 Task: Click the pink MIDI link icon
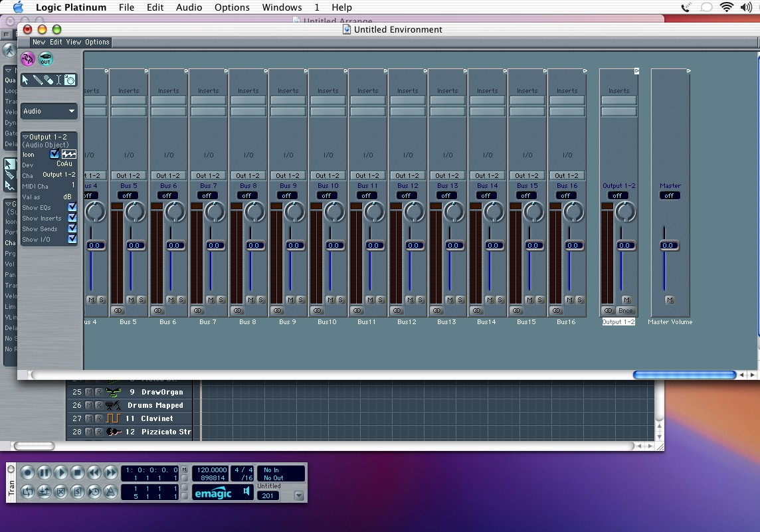27,60
